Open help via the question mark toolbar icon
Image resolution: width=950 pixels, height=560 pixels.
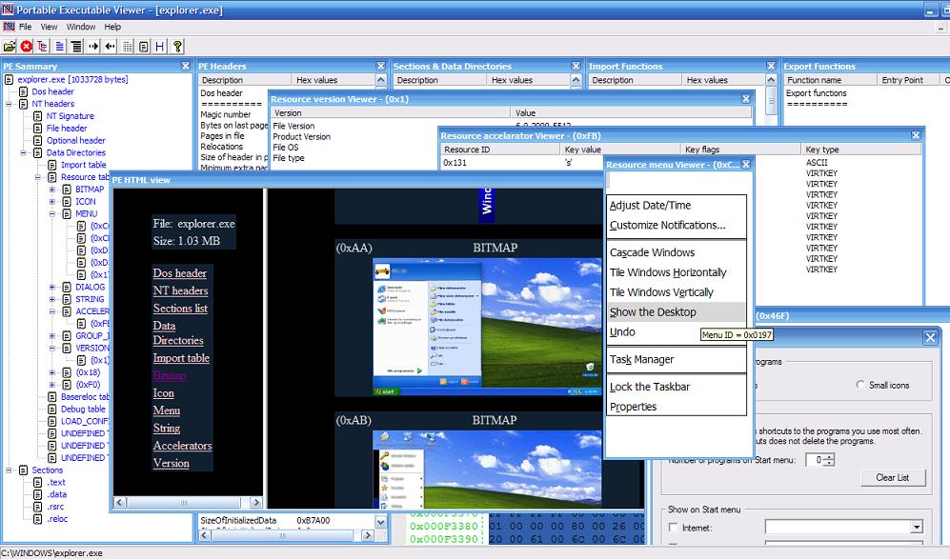click(x=177, y=45)
